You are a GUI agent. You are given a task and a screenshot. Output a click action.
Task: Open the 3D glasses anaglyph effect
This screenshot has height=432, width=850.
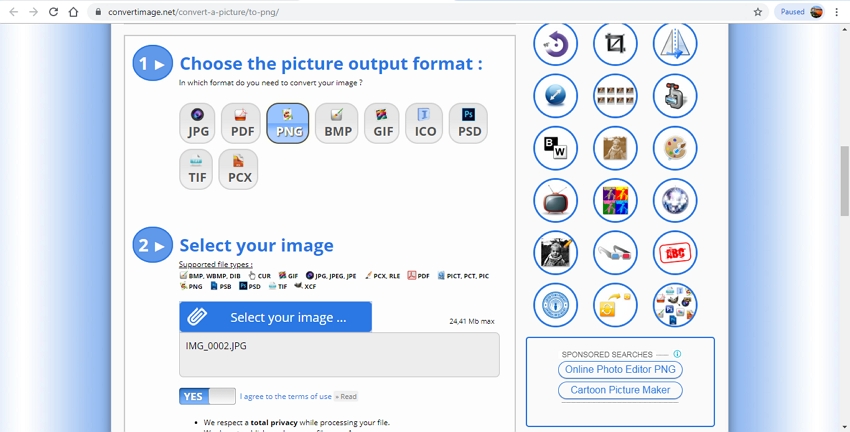615,252
